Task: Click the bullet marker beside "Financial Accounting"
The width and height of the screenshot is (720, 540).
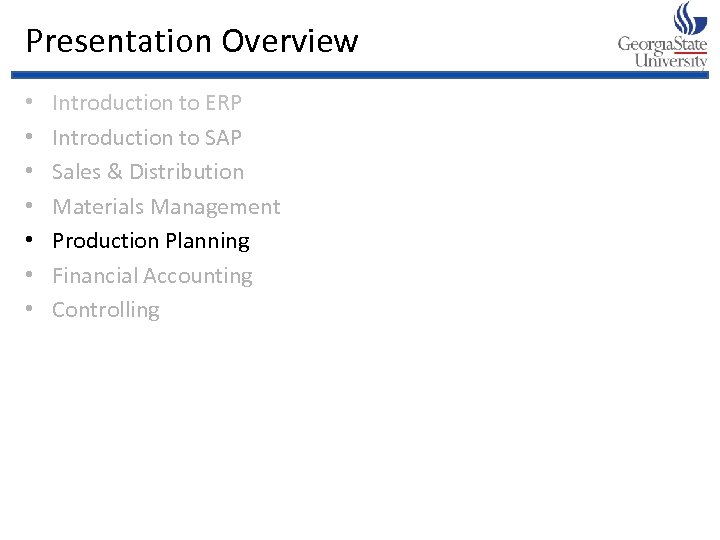Action: pos(31,276)
